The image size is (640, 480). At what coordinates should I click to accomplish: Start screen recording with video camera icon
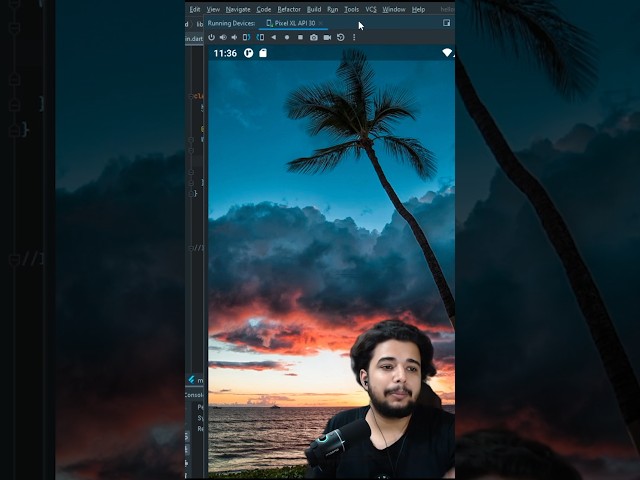tap(327, 37)
